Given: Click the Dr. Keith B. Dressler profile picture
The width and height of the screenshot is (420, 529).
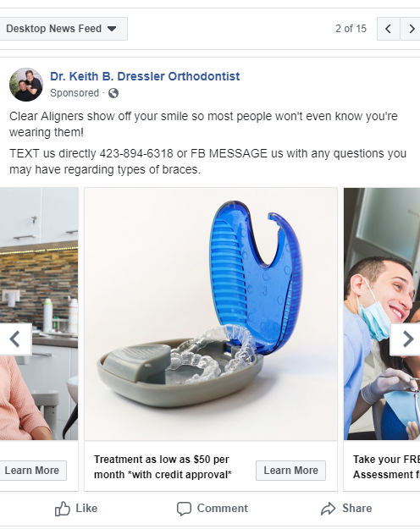Looking at the screenshot, I should point(26,85).
